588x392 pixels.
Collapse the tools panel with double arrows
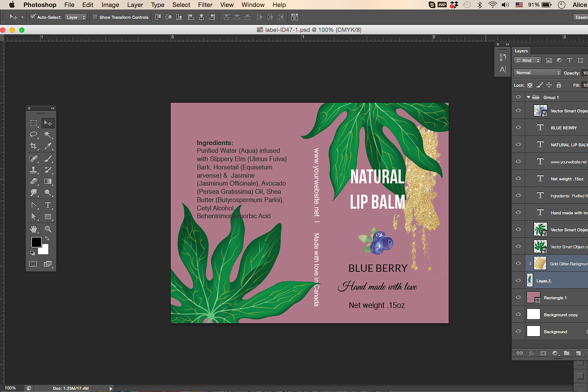point(52,108)
